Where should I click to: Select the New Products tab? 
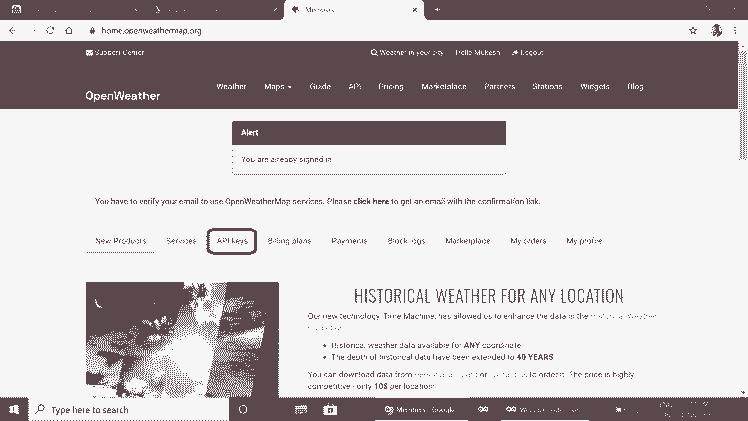121,241
